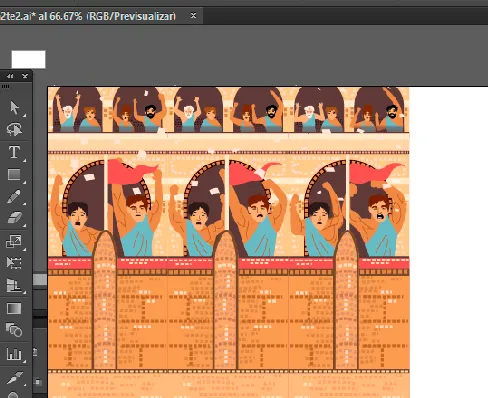This screenshot has height=398, width=488.
Task: Select the Lasso tool
Action: (14, 129)
